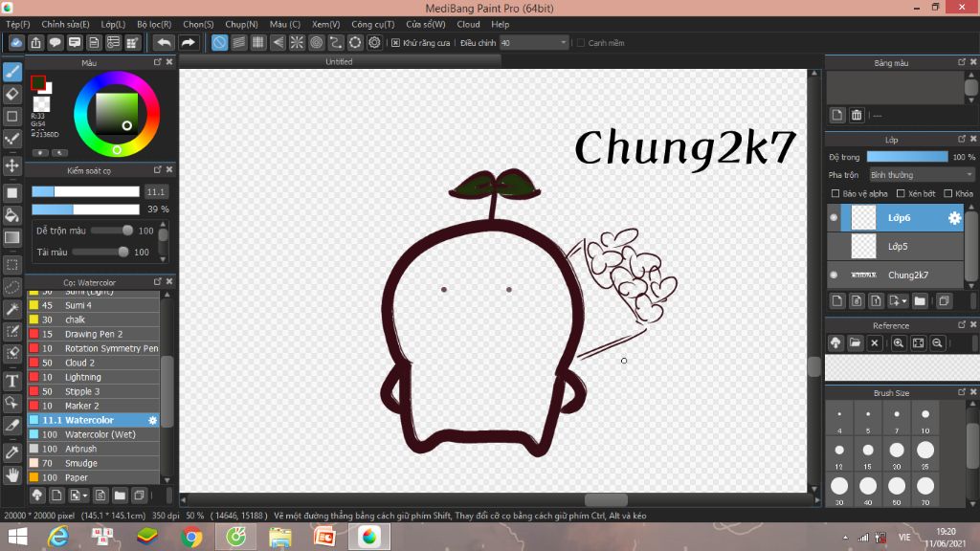Toggle Khử răng cưa anti-aliasing checkbox
980x551 pixels.
click(x=395, y=42)
